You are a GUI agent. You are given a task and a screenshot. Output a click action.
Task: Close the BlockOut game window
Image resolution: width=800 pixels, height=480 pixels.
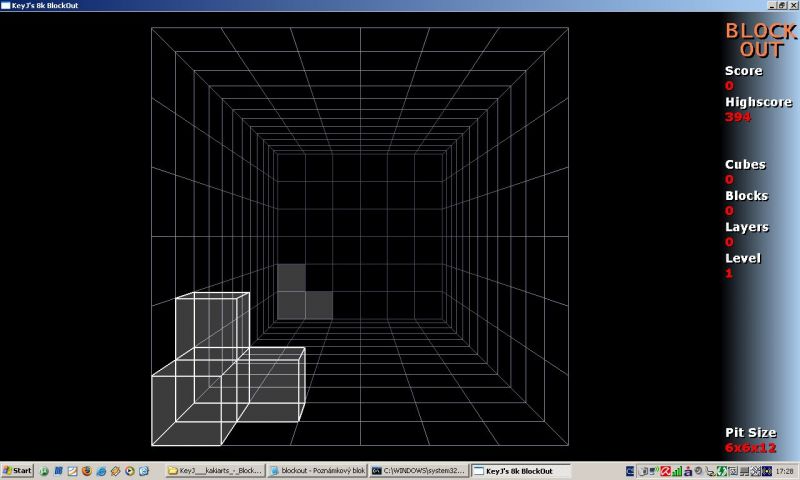792,5
